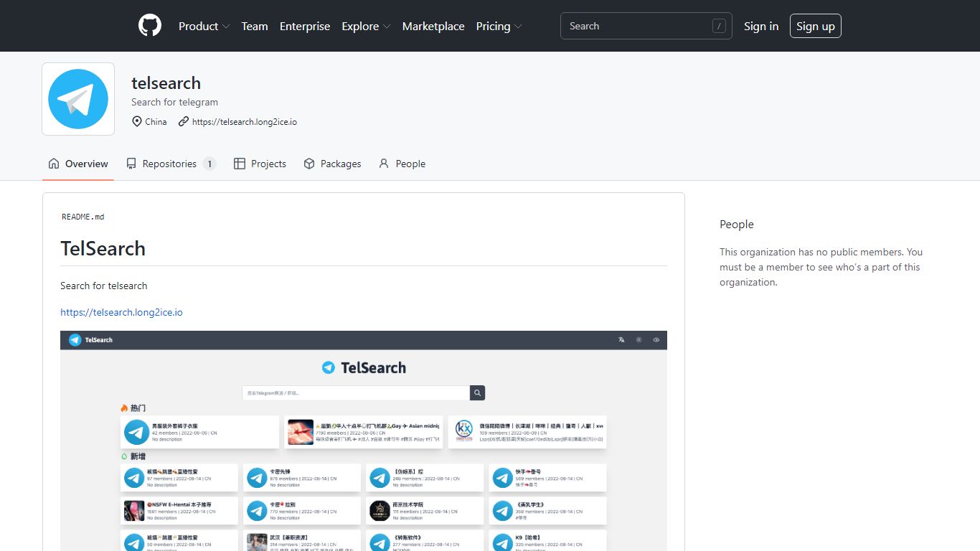Click the link chain icon by organization URL

click(x=184, y=121)
